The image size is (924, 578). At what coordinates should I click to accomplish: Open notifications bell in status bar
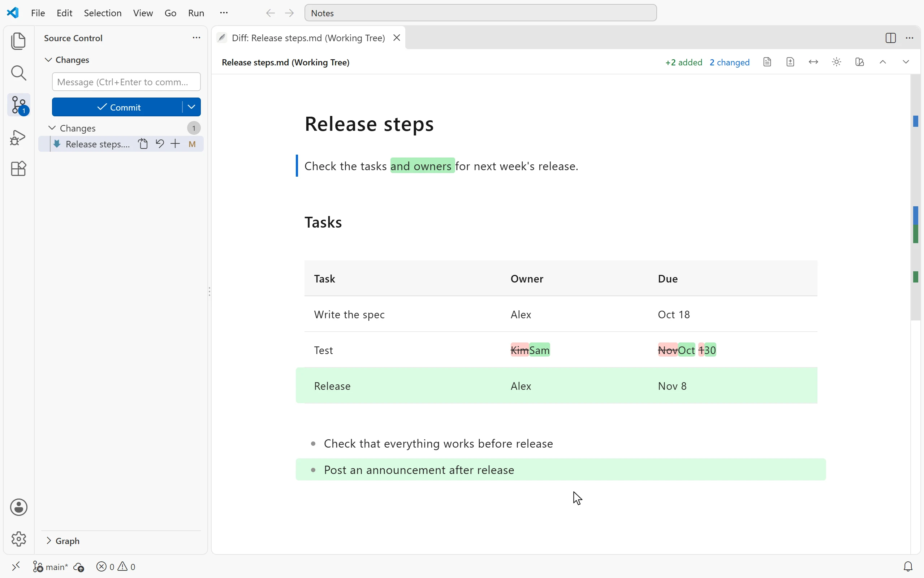tap(908, 566)
